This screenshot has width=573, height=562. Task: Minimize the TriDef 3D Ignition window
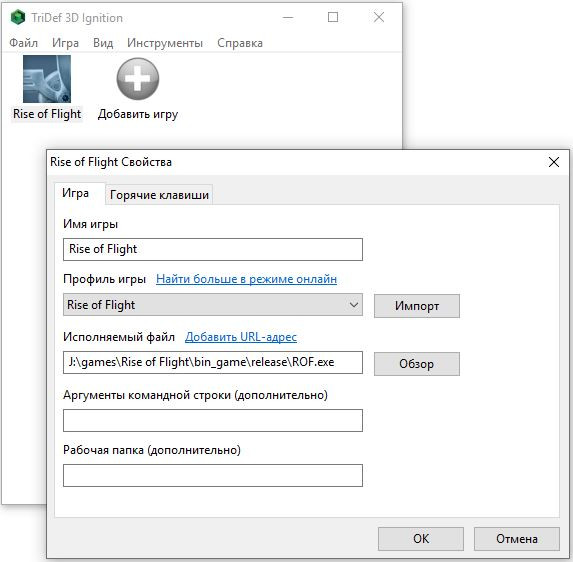click(x=288, y=17)
